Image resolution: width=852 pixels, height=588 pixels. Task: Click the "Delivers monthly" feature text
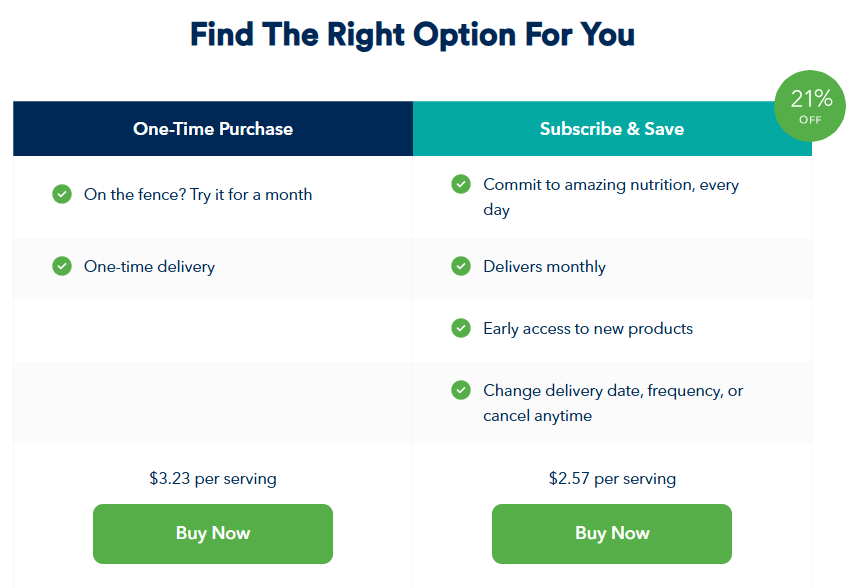pos(544,267)
